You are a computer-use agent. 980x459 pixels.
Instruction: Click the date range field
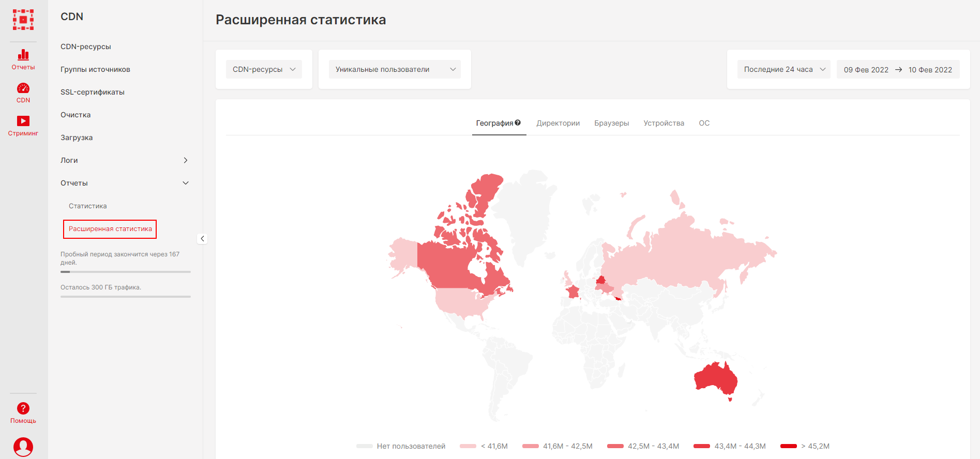point(898,69)
